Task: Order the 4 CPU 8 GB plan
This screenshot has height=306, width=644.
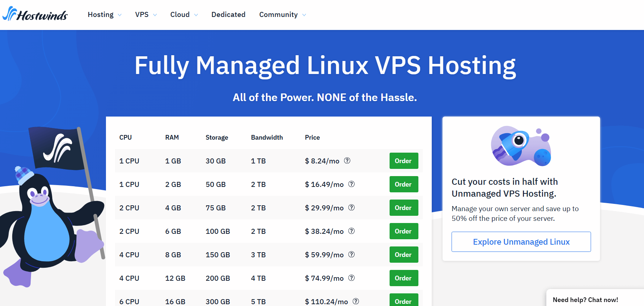Action: point(404,254)
